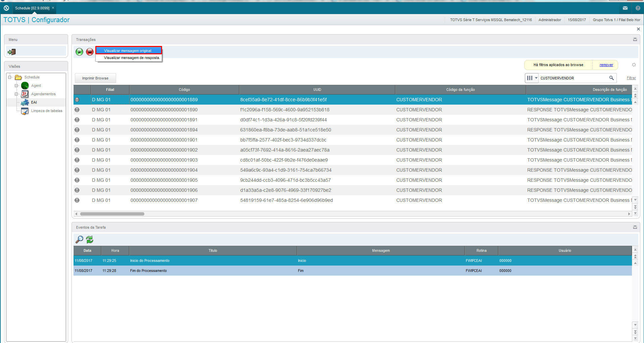
Task: Click the red stop icon in Transações
Action: click(x=90, y=52)
